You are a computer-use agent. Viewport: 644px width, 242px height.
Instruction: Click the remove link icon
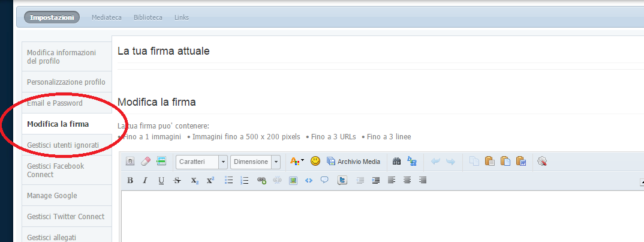click(277, 180)
